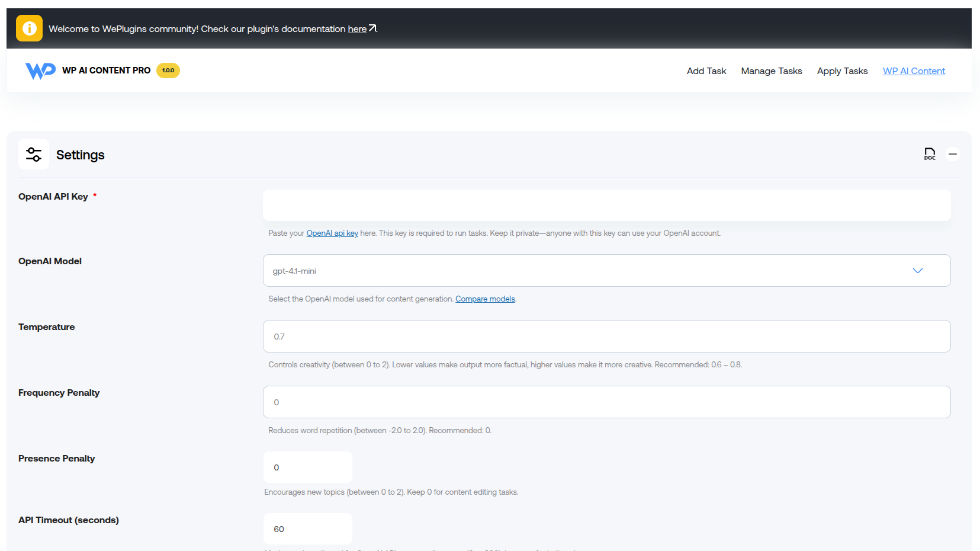Open the OpenAI api key link
980x551 pixels.
332,233
